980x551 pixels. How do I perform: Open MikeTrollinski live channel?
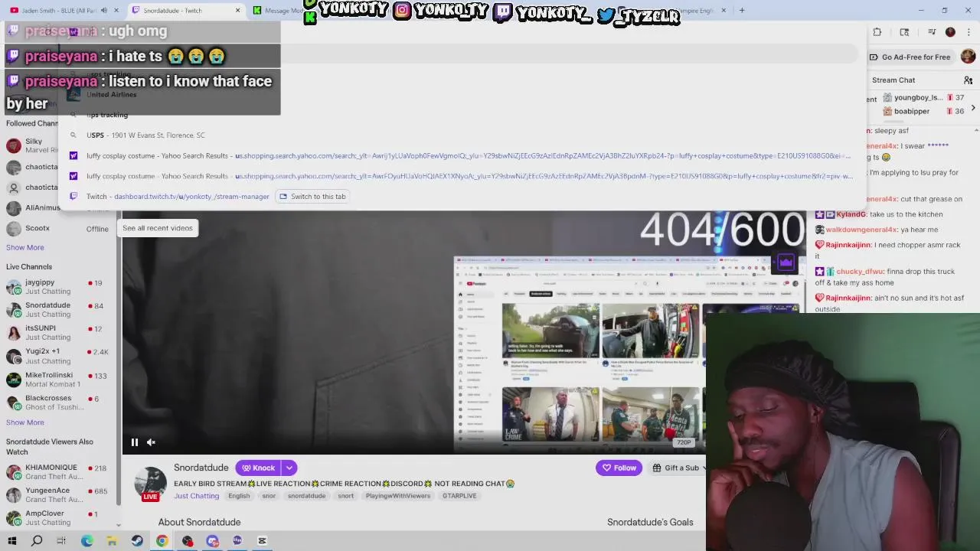click(x=58, y=380)
